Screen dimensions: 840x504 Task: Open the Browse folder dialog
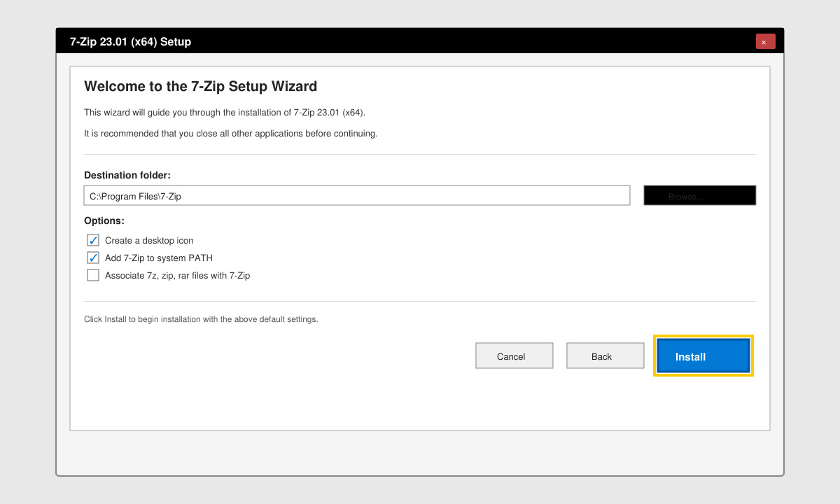[x=700, y=195]
